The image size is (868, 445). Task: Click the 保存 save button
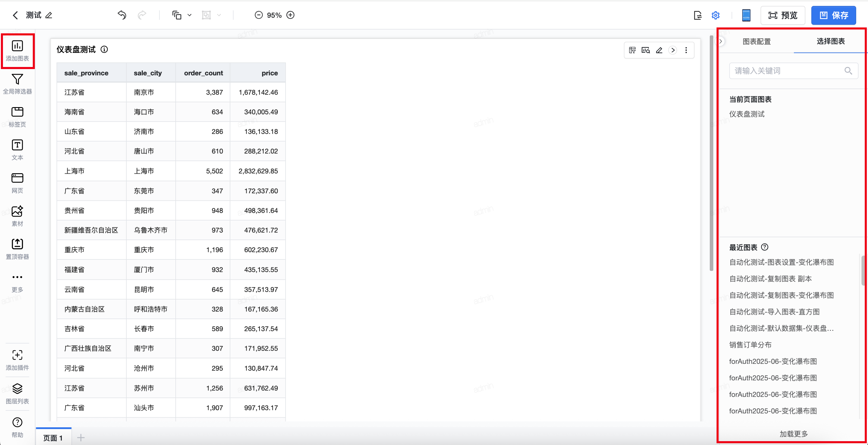(x=834, y=15)
